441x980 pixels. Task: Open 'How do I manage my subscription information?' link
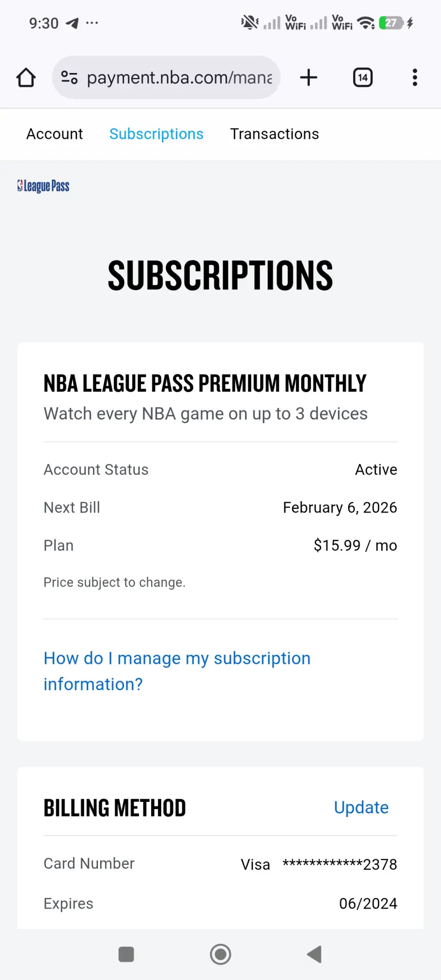(x=177, y=671)
